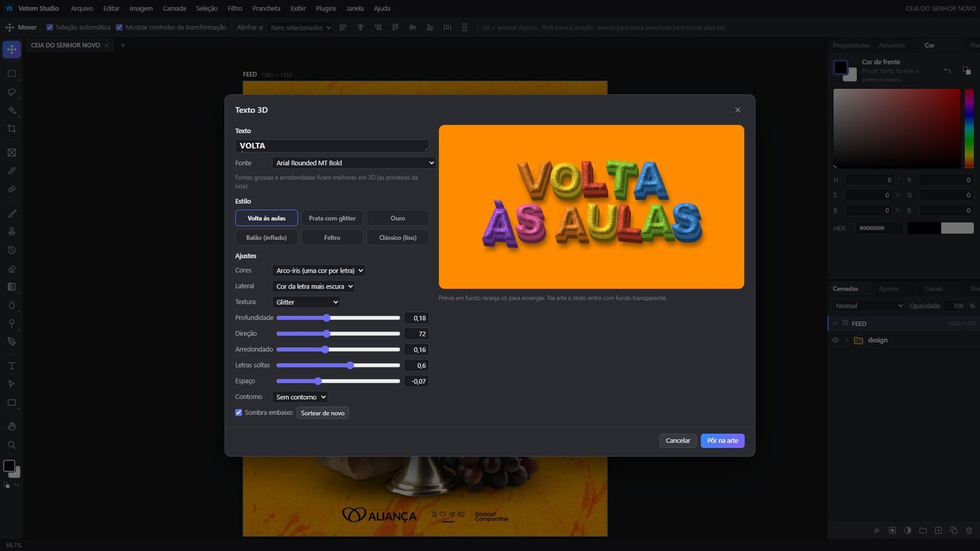Select the Rectangle shape tool
980x551 pixels.
coord(12,402)
